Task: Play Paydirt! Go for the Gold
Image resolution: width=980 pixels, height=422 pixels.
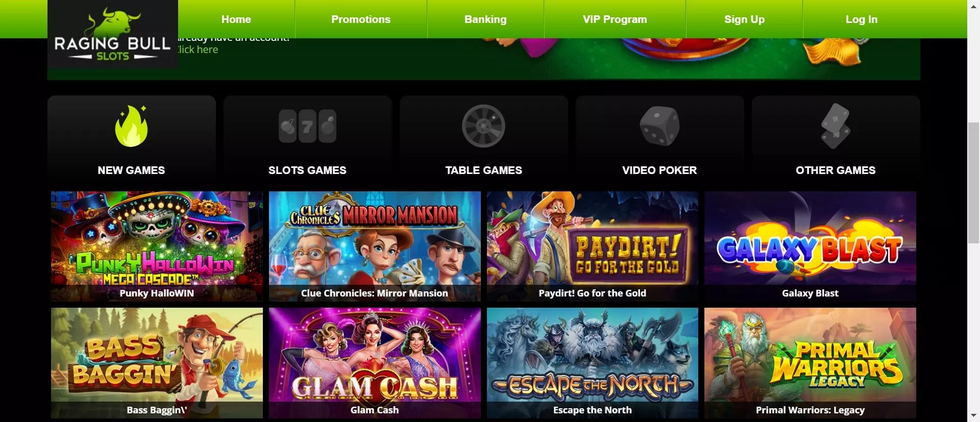Action: point(592,246)
